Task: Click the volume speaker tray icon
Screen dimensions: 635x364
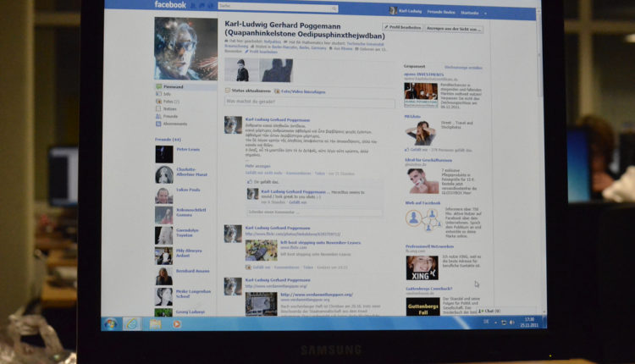Action: 511,323
